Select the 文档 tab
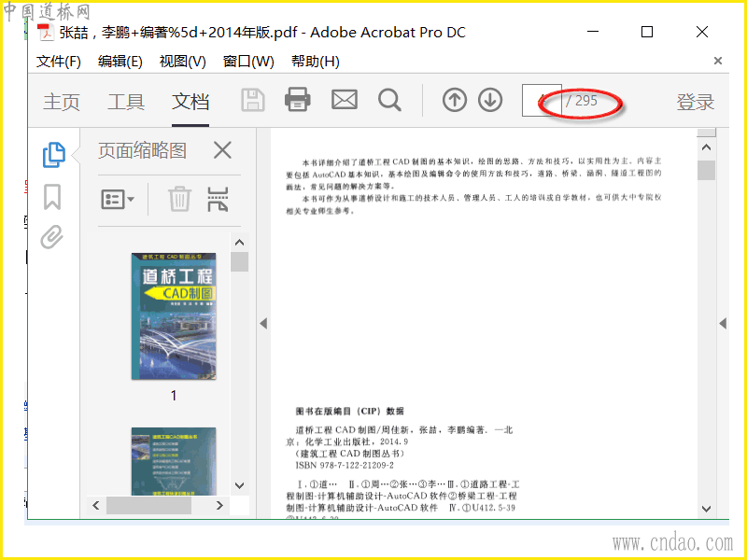The width and height of the screenshot is (747, 560). pyautogui.click(x=190, y=102)
